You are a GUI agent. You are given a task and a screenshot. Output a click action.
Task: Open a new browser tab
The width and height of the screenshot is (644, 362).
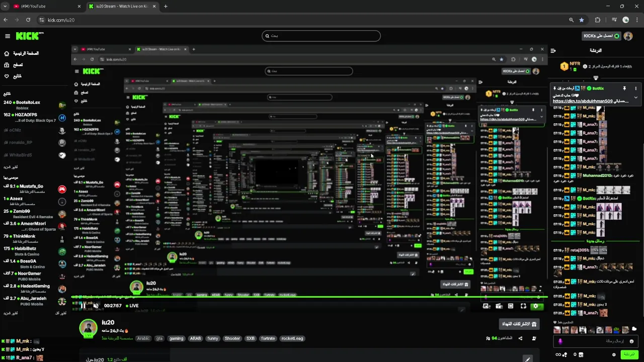(166, 6)
